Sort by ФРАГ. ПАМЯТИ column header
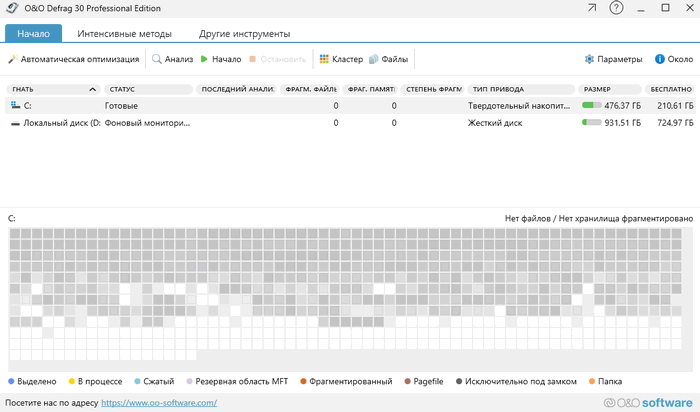 (370, 89)
